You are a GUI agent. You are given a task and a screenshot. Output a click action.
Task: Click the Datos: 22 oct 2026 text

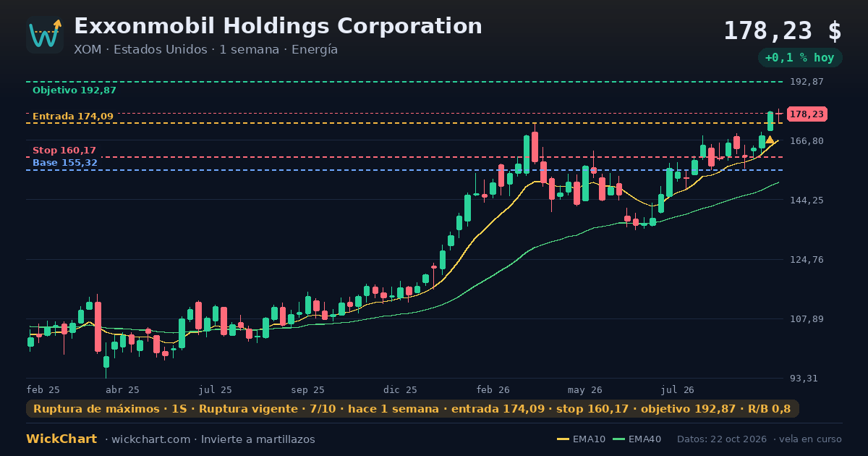tap(723, 439)
